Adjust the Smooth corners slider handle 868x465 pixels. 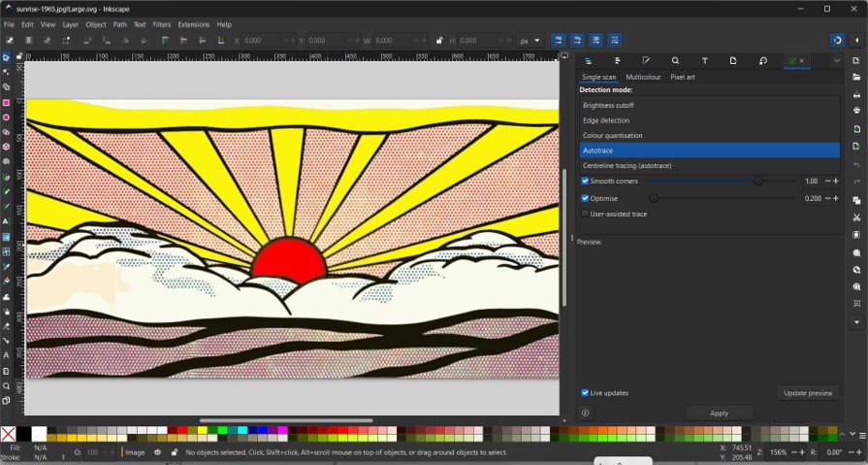(x=757, y=181)
